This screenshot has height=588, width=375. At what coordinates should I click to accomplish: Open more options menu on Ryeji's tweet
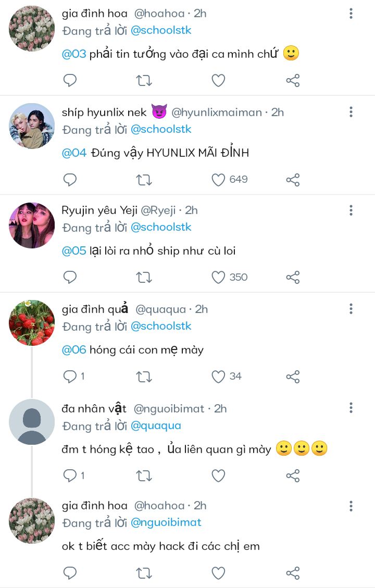[x=351, y=210]
